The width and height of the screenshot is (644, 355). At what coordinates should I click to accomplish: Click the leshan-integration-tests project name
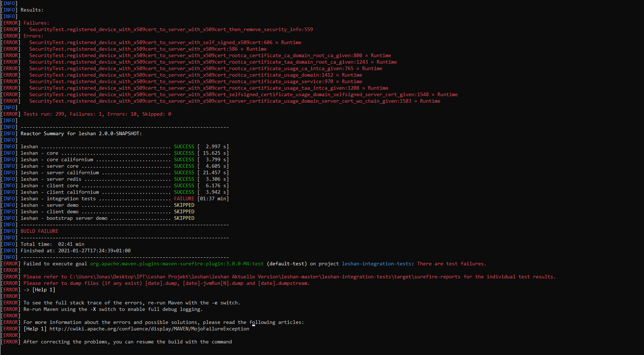point(376,264)
